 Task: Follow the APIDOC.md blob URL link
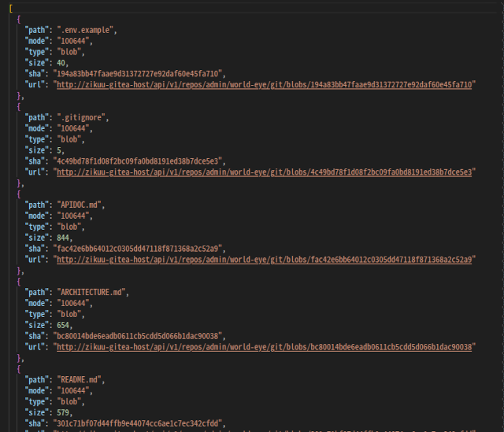(x=265, y=259)
